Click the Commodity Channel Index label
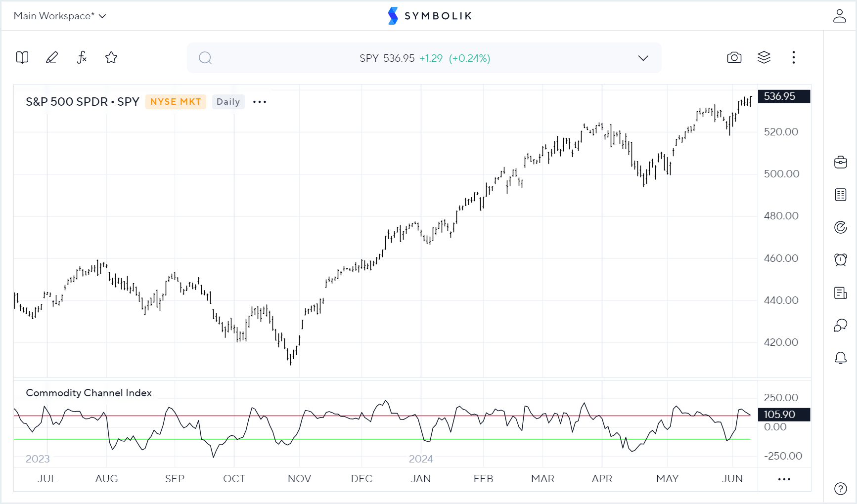This screenshot has height=504, width=857. pos(89,393)
